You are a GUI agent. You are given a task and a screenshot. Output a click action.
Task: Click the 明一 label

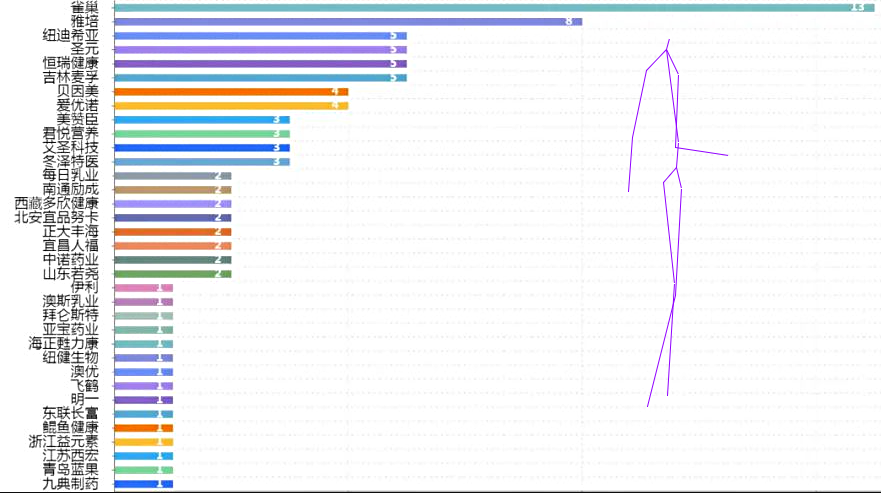[84, 400]
